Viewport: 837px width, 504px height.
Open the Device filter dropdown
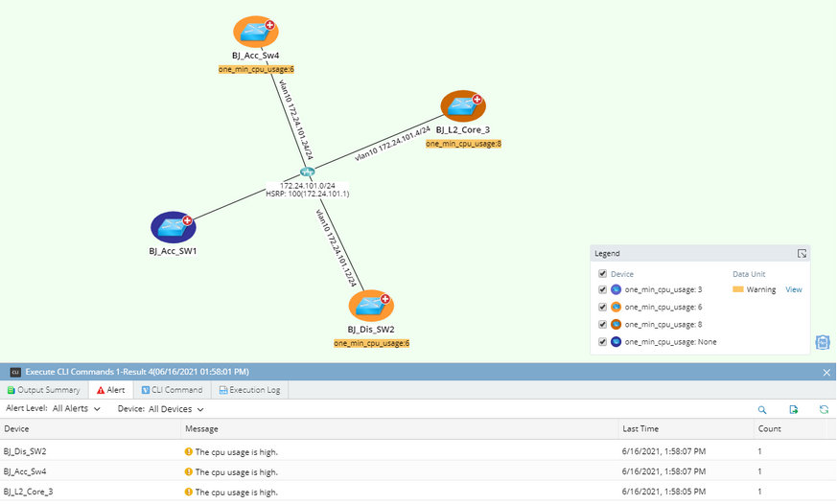176,409
